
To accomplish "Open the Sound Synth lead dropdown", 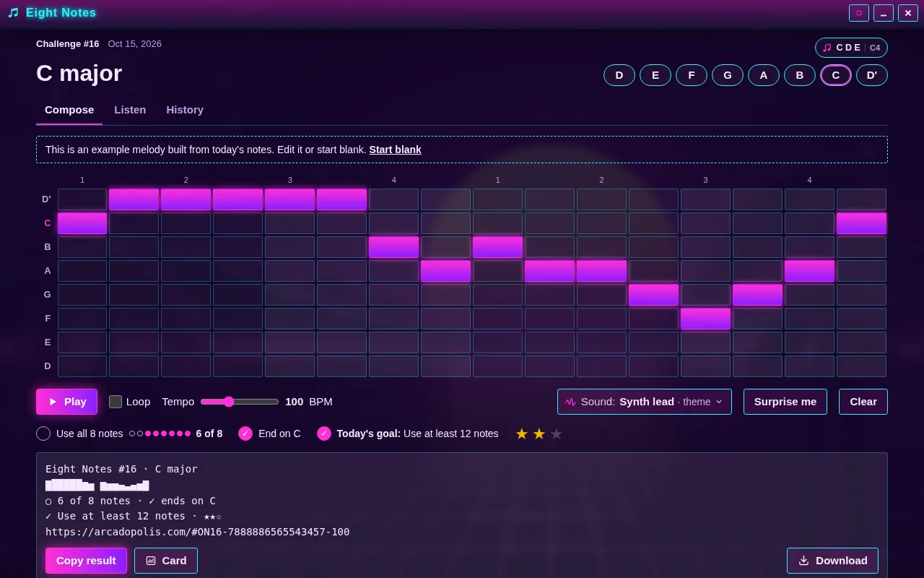I will (645, 402).
